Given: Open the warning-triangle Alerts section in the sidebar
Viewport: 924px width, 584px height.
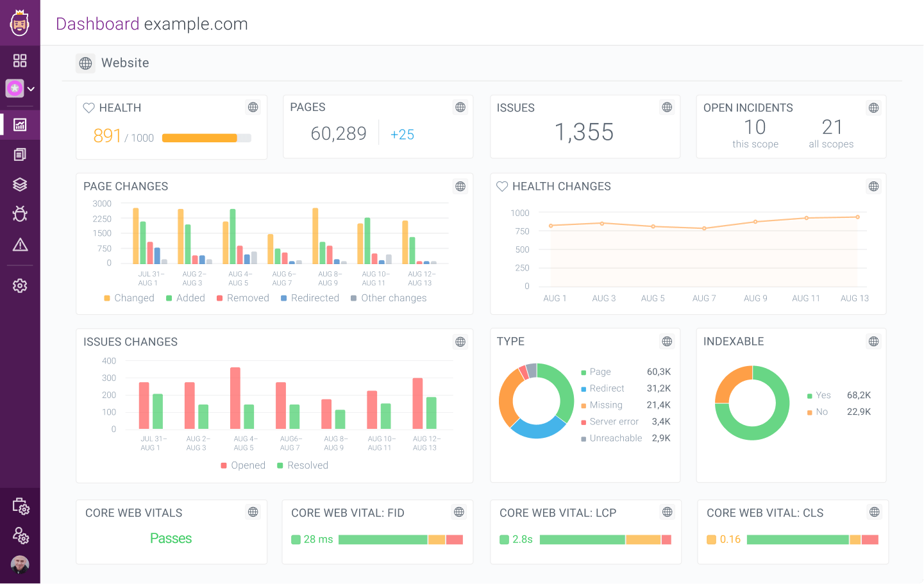Looking at the screenshot, I should (20, 244).
